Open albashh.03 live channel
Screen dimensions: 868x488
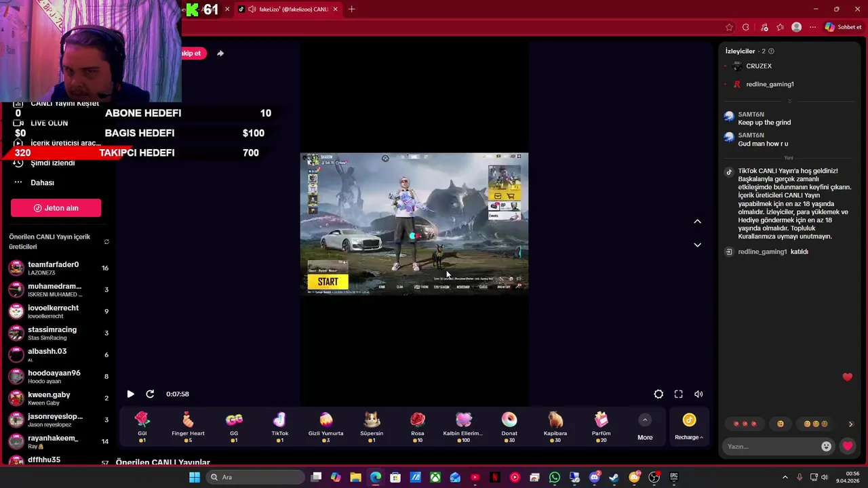click(x=58, y=355)
